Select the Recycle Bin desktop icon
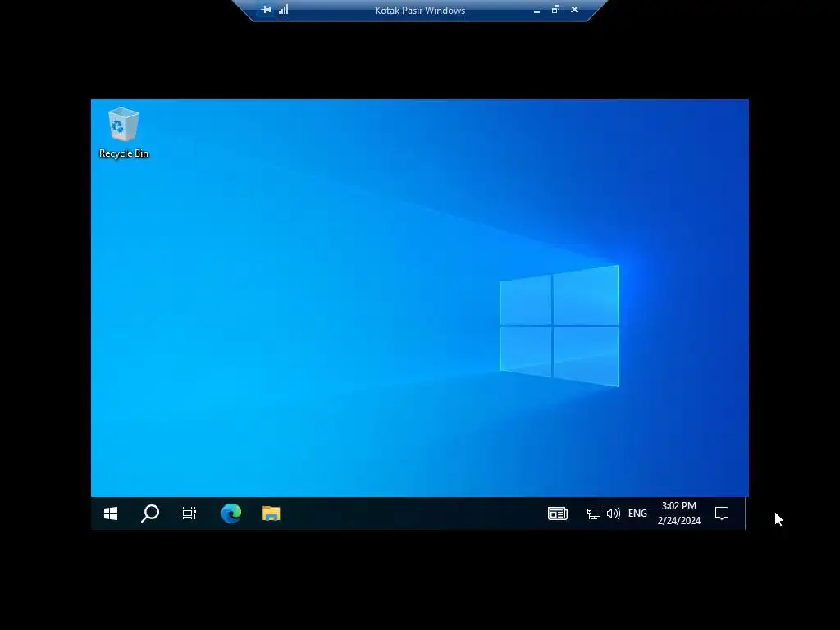The width and height of the screenshot is (840, 630). (x=124, y=133)
